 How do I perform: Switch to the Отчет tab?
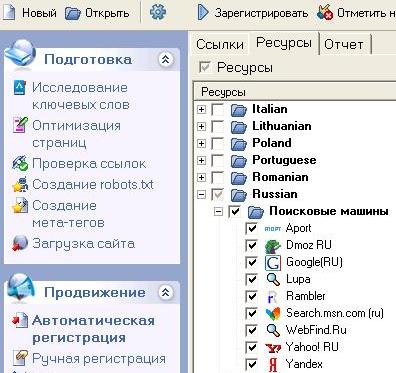(x=344, y=44)
